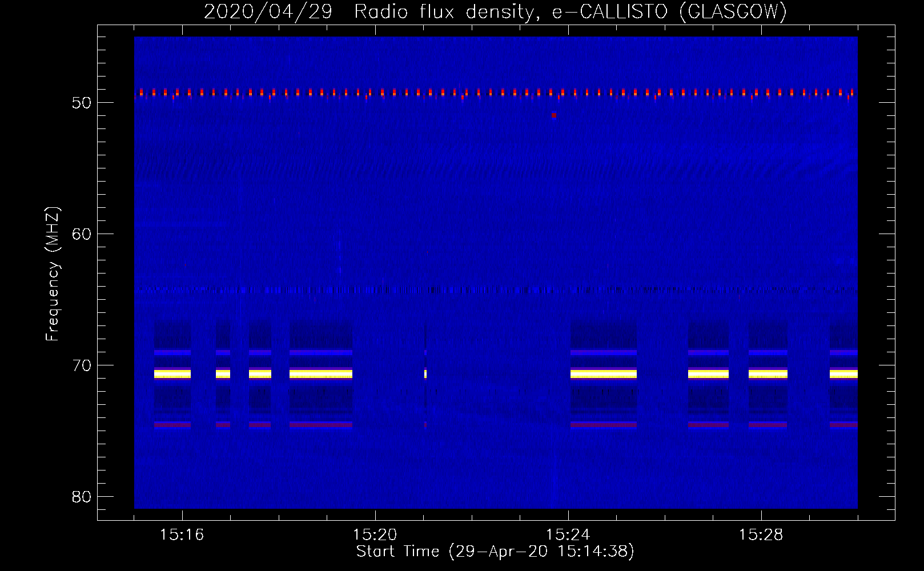Click the isolated red dot below the 50 MHz dotted line

point(553,115)
